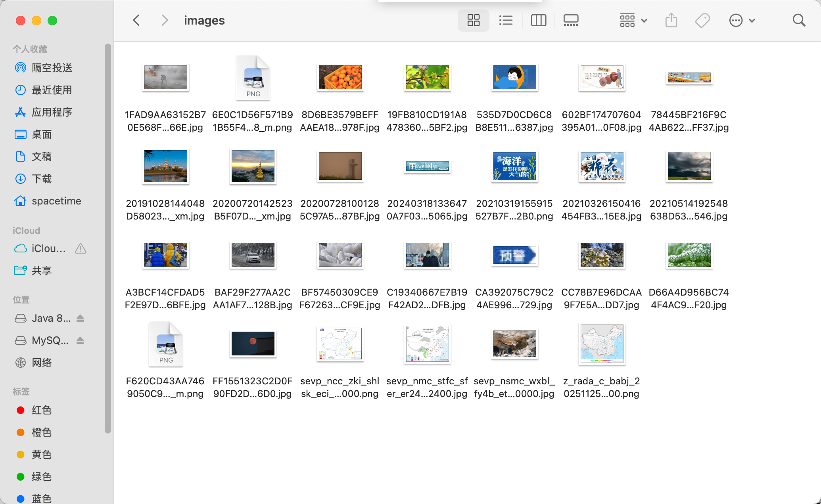821x504 pixels.
Task: Go back with the left chevron
Action: coord(136,20)
